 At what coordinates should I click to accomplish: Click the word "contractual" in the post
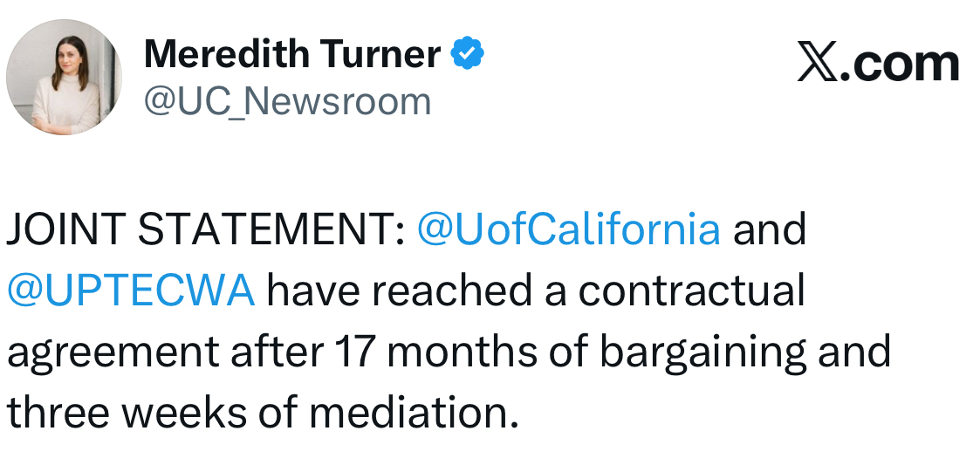pos(692,291)
